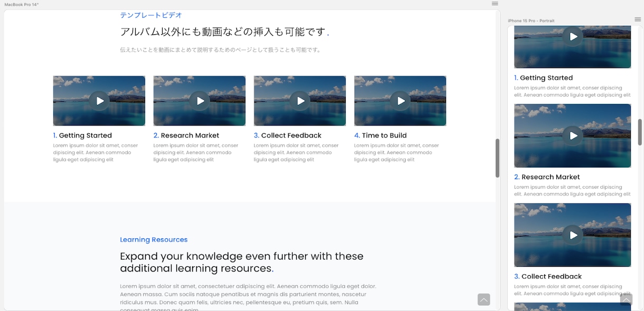The image size is (644, 311).
Task: Click scroll-to-top arrow in MacBook pane
Action: click(x=484, y=299)
